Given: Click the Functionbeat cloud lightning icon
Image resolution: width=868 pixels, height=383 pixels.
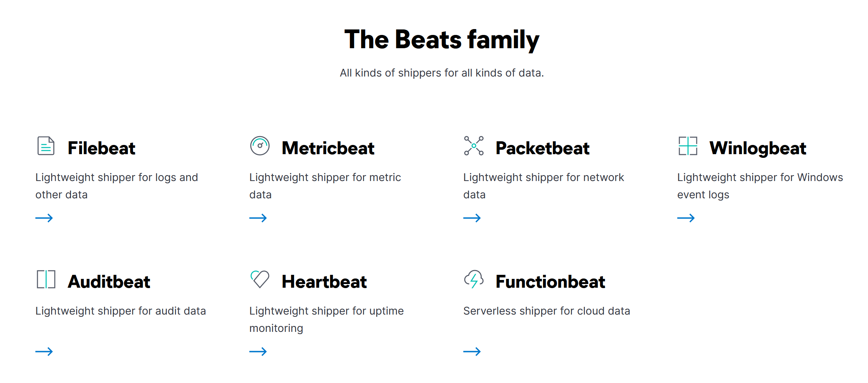Looking at the screenshot, I should click(x=474, y=279).
